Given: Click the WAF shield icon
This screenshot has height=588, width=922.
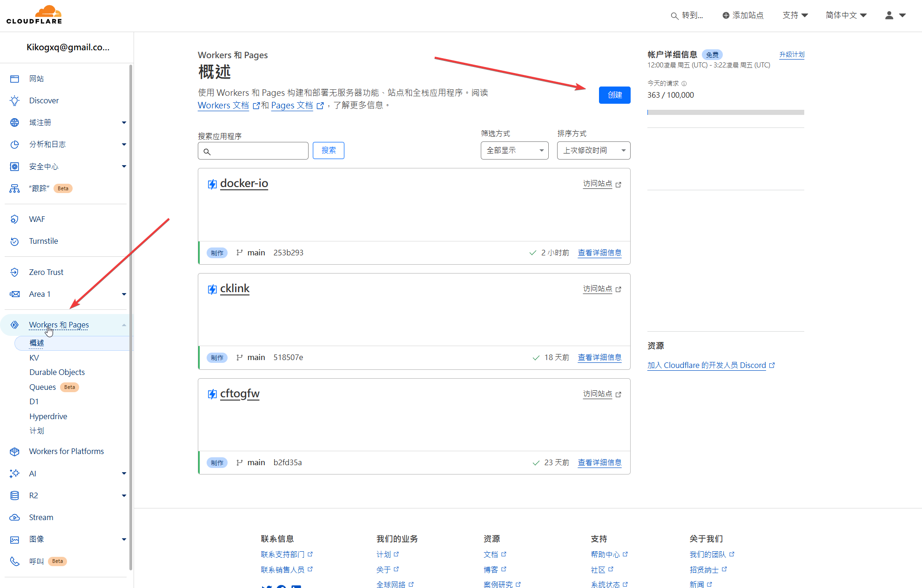Looking at the screenshot, I should [x=14, y=219].
